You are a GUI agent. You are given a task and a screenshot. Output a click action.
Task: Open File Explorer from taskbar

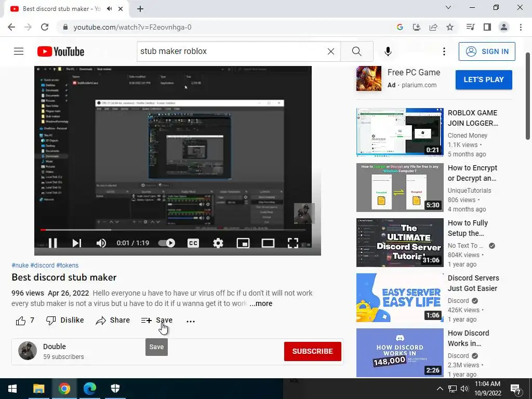pyautogui.click(x=38, y=389)
